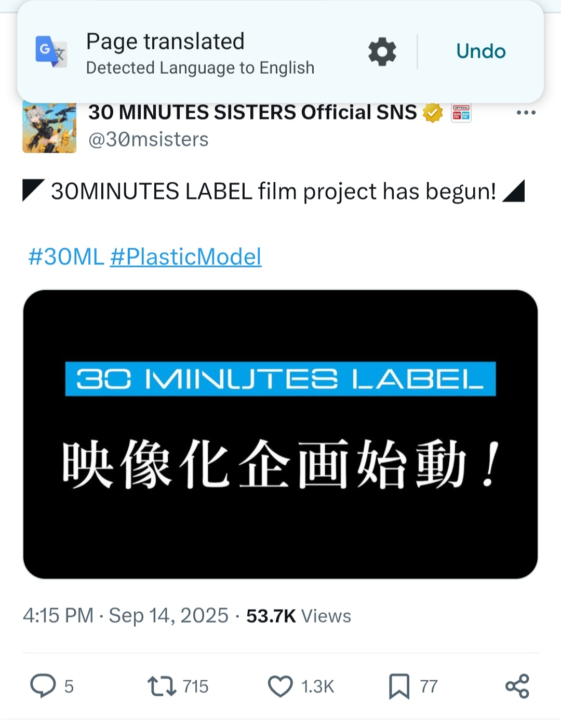Open 30 MINUTES SISTERS profile avatar

coord(49,128)
